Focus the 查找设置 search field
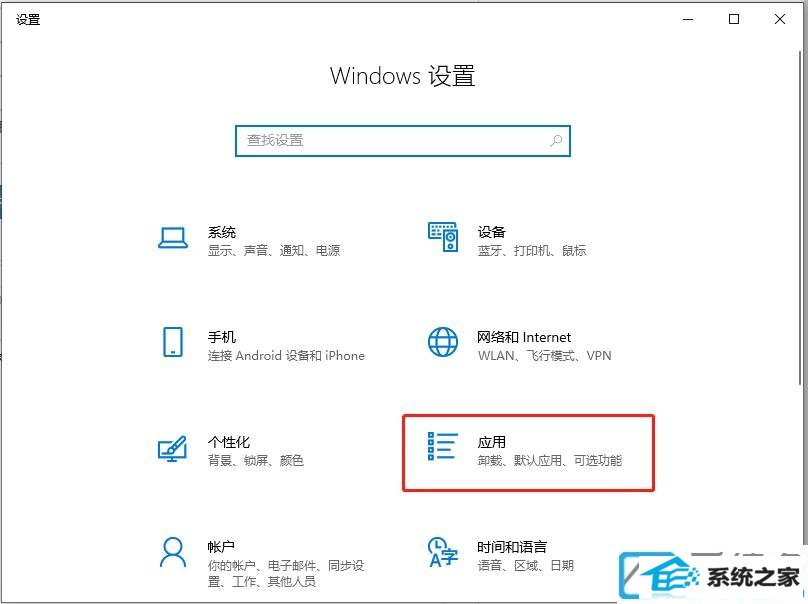Image resolution: width=808 pixels, height=604 pixels. click(402, 140)
